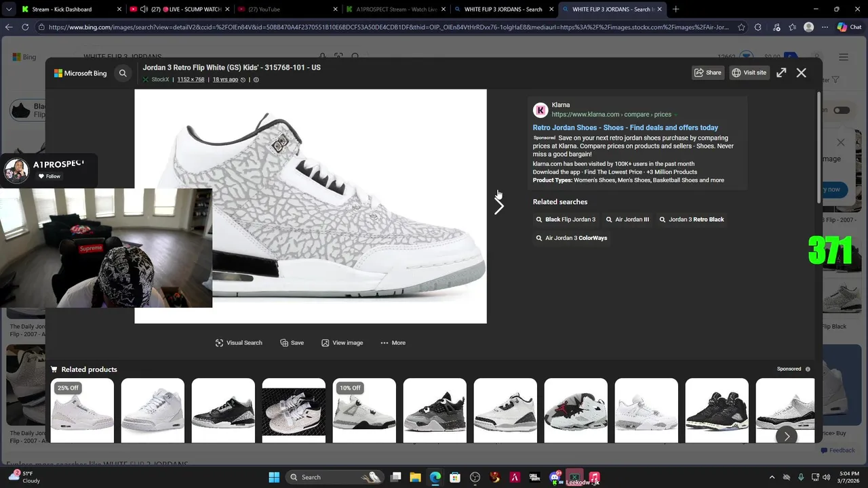This screenshot has height=488, width=868.
Task: Switch to the (27) YouTube tab
Action: click(x=288, y=9)
